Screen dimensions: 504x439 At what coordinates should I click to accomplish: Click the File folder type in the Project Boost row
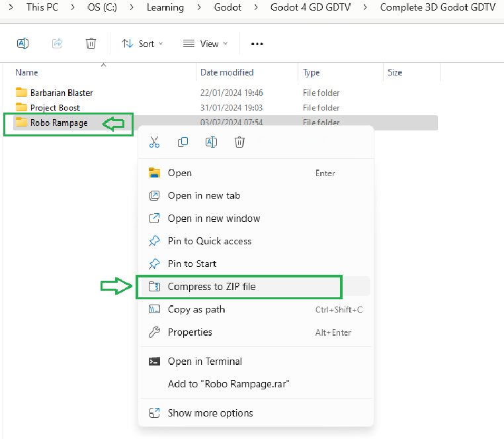pyautogui.click(x=321, y=108)
